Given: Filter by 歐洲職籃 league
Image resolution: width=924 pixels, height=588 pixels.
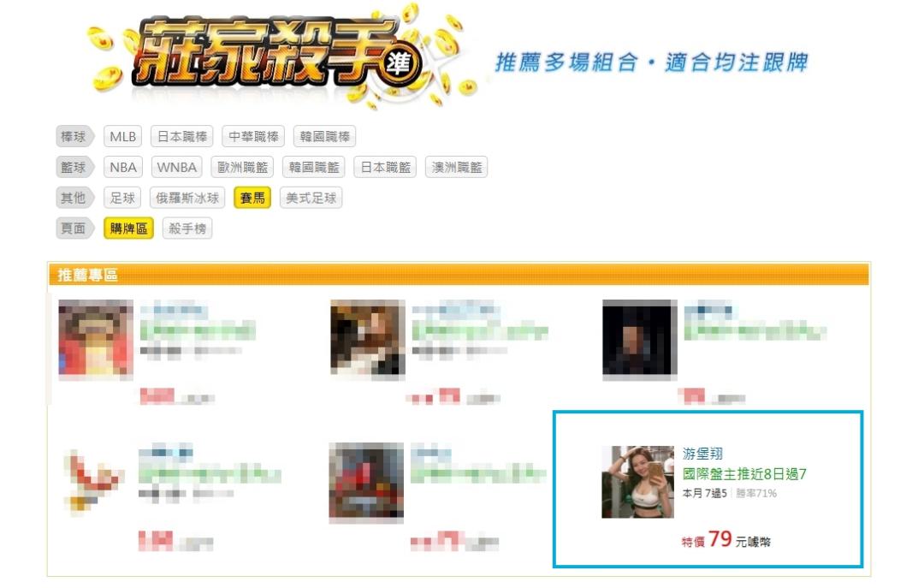Looking at the screenshot, I should (x=242, y=167).
